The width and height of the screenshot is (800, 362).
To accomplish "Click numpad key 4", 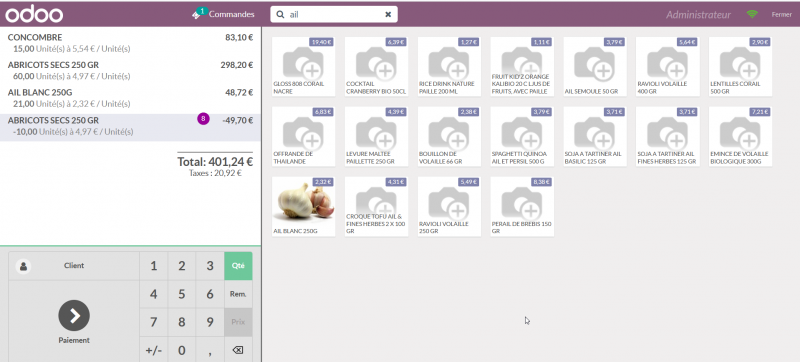I will point(154,294).
